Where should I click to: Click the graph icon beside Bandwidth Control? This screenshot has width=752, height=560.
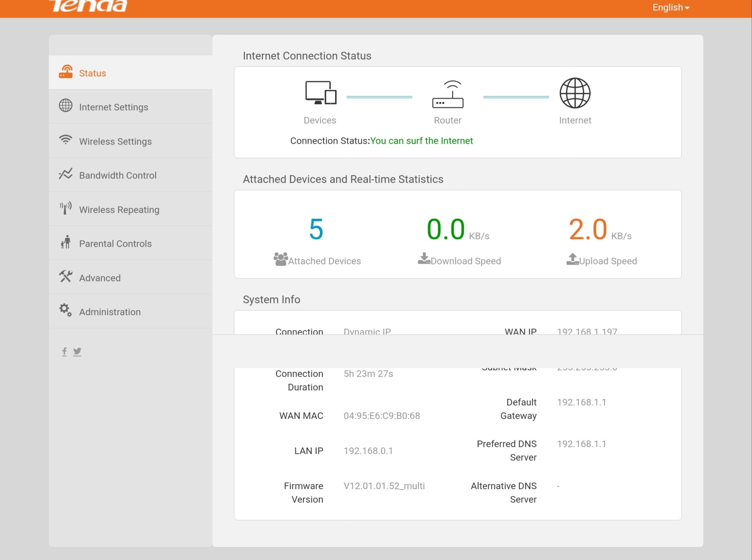66,174
